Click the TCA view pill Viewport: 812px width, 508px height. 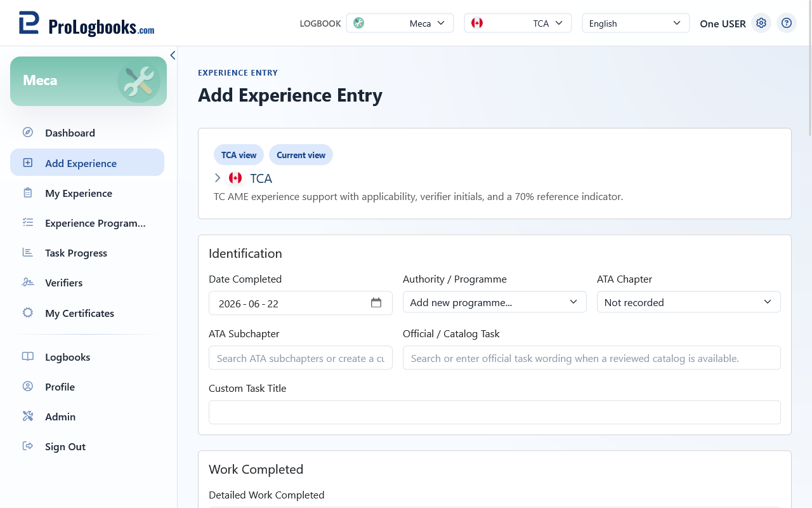point(239,155)
